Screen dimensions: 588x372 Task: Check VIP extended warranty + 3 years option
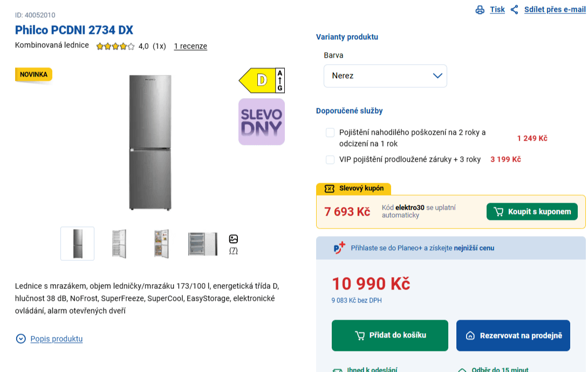[x=330, y=160]
